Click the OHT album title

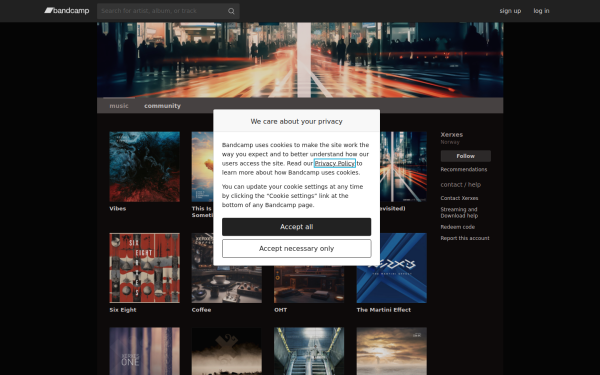click(280, 310)
